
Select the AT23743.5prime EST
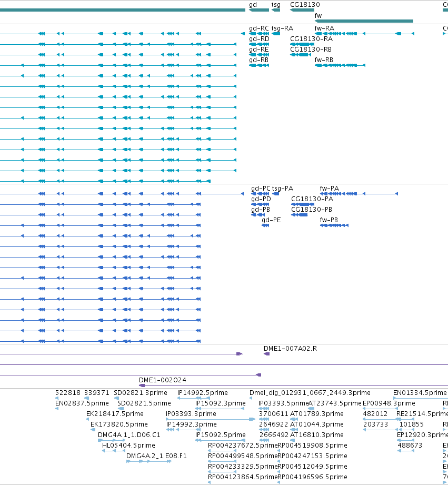311,409
